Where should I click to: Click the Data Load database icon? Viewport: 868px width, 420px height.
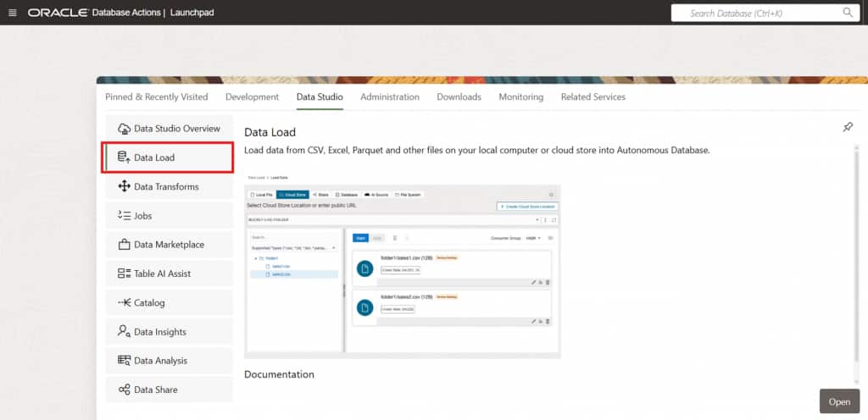click(124, 157)
